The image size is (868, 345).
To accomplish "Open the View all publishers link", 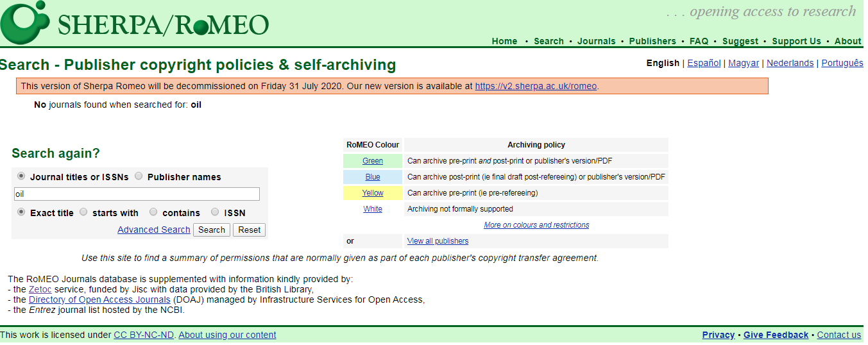I will click(x=438, y=241).
